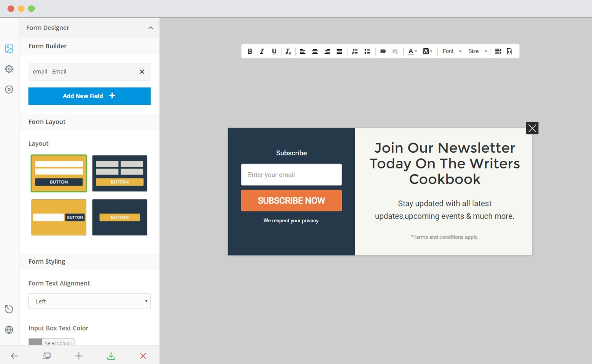Image resolution: width=592 pixels, height=364 pixels.
Task: Click the Enter your email field
Action: [291, 175]
